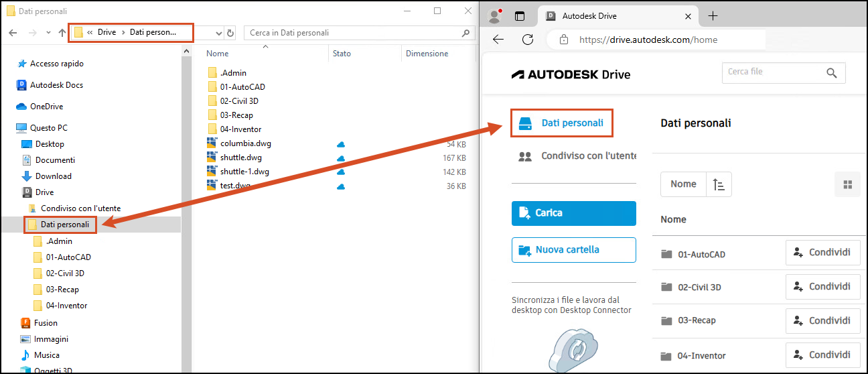Open Condiviso con l'utente in Explorer tree

80,208
